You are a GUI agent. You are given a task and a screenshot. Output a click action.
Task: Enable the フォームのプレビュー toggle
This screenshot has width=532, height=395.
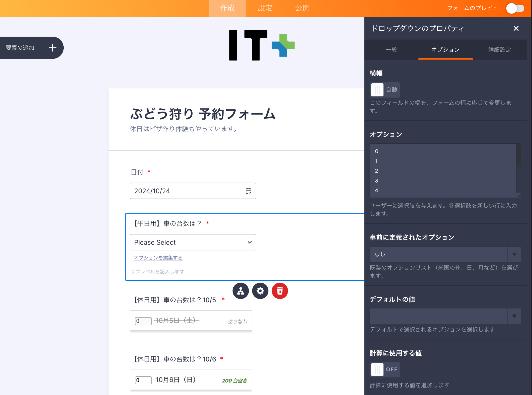pos(515,8)
